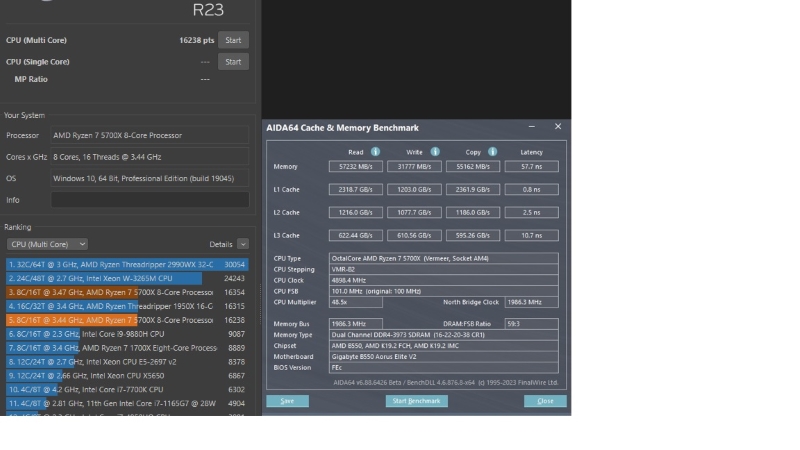Click Start Benchmark in AIDA64

tap(417, 401)
